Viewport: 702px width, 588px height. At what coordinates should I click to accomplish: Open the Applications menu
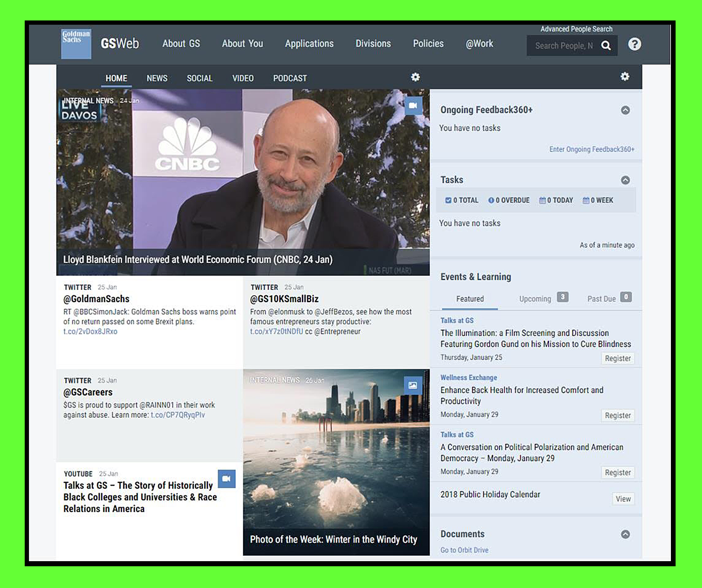pos(309,44)
